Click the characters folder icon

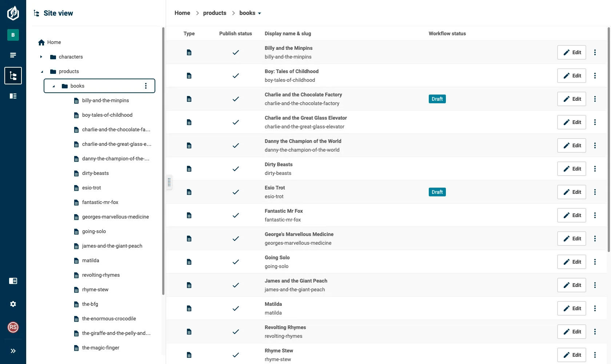click(x=53, y=57)
